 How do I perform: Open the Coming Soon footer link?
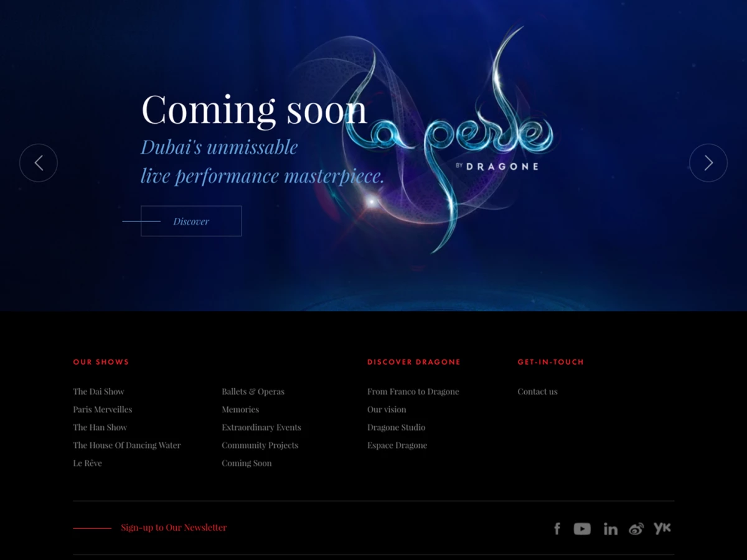pos(247,464)
